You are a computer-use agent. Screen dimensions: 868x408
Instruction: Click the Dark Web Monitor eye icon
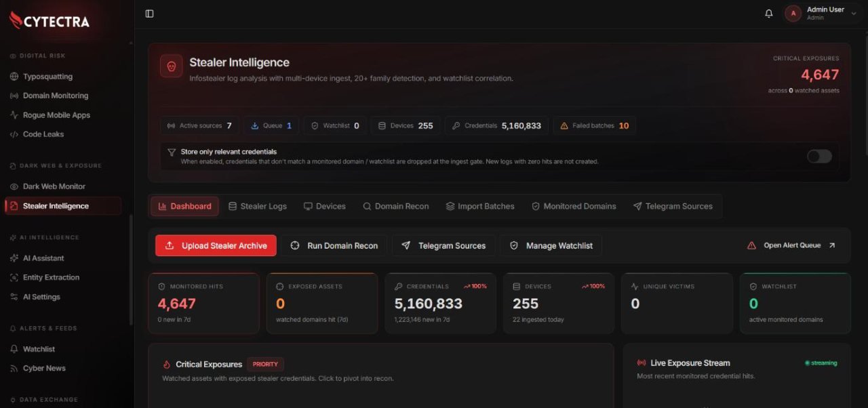14,186
